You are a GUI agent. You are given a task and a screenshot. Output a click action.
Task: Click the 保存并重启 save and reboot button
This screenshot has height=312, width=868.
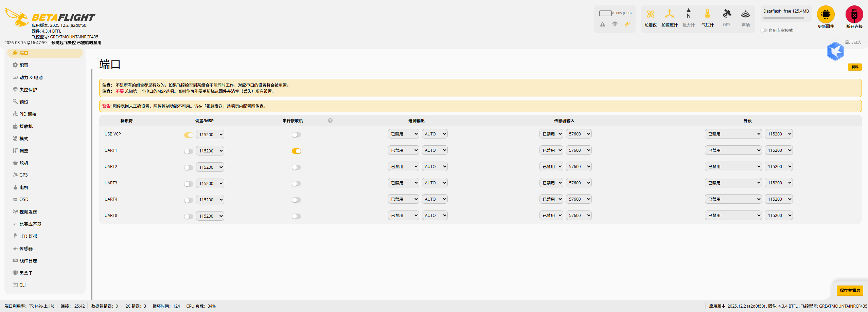[x=850, y=290]
